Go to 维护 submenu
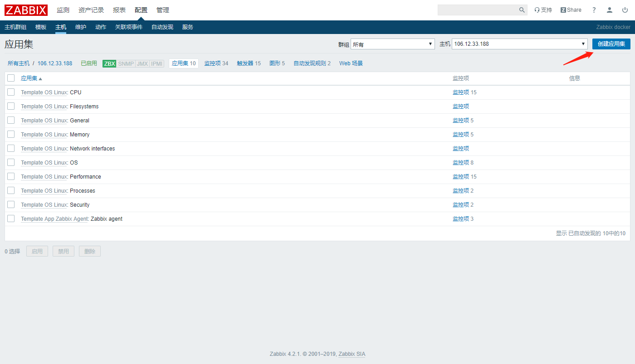 (81, 27)
